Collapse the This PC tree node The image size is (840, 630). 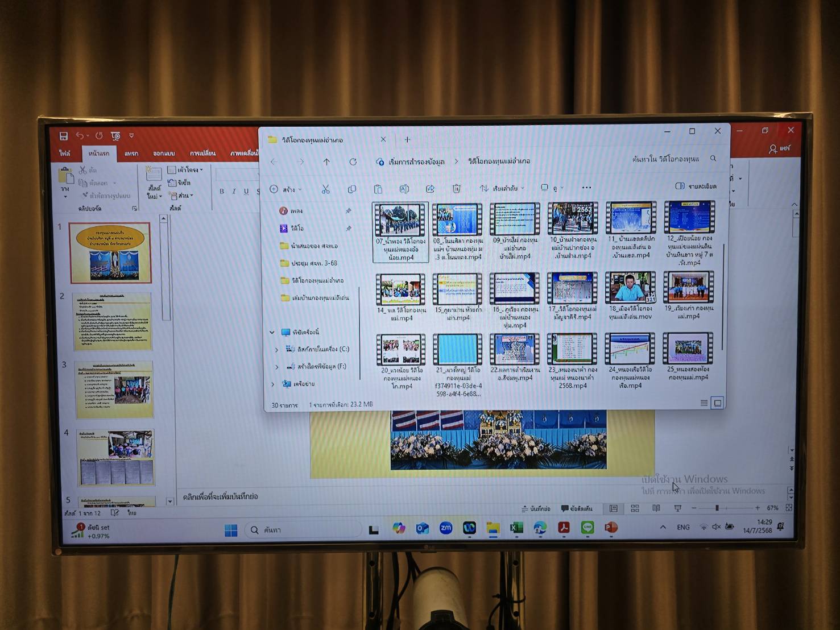pos(272,332)
